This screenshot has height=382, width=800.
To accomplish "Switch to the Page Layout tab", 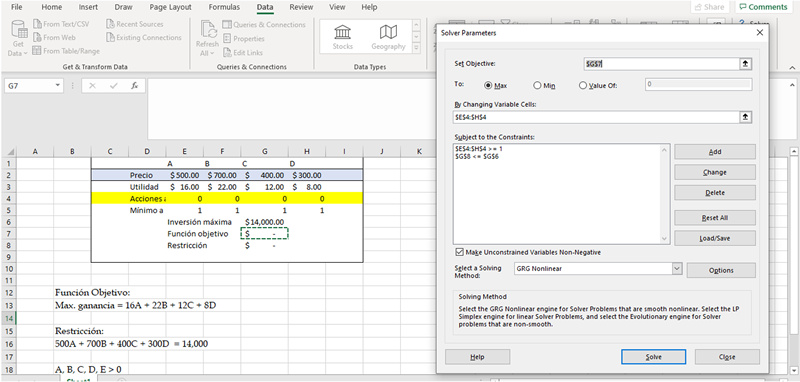I will click(x=170, y=7).
